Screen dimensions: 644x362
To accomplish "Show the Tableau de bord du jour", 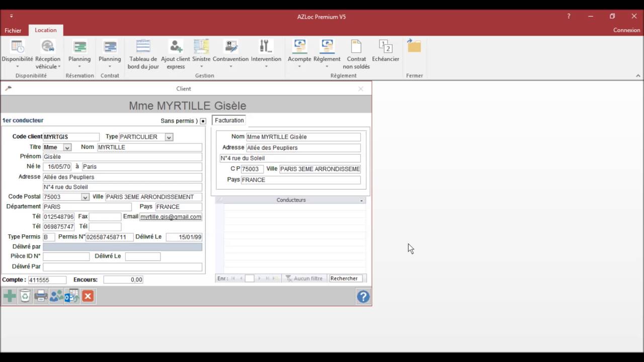I will tap(143, 54).
